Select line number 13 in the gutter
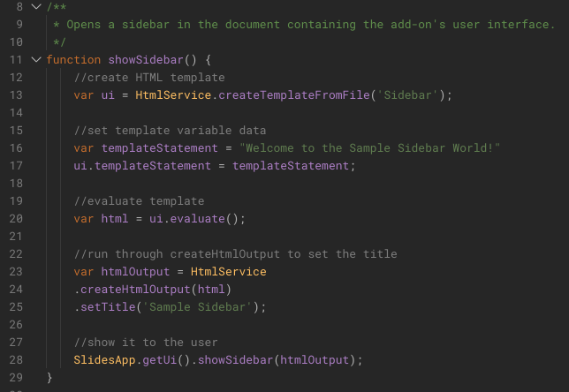 (x=16, y=95)
